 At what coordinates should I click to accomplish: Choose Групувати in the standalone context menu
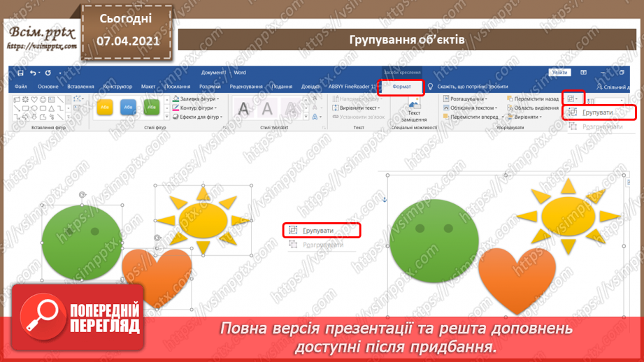322,230
